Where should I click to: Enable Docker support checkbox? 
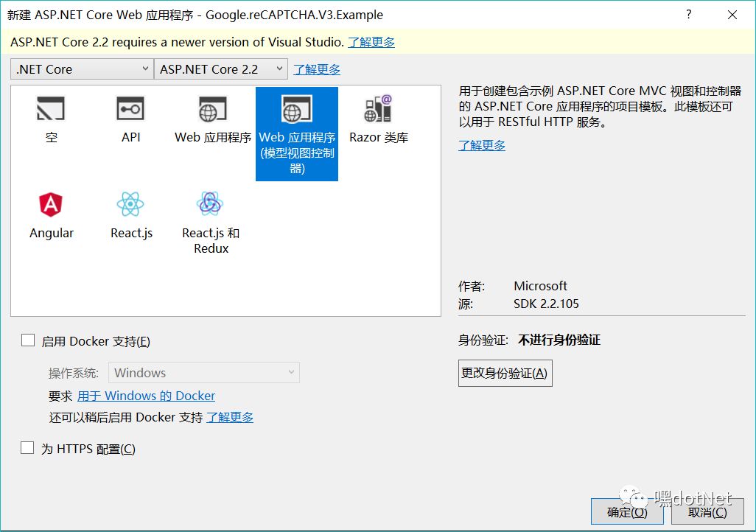point(28,340)
